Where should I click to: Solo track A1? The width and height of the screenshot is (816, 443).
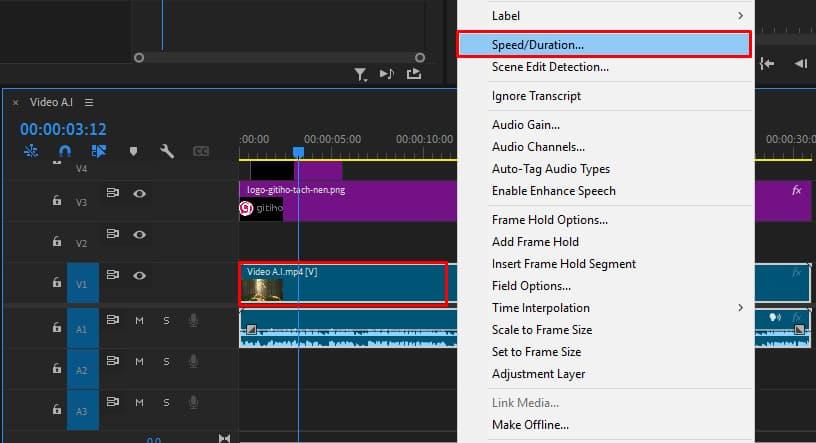point(166,321)
